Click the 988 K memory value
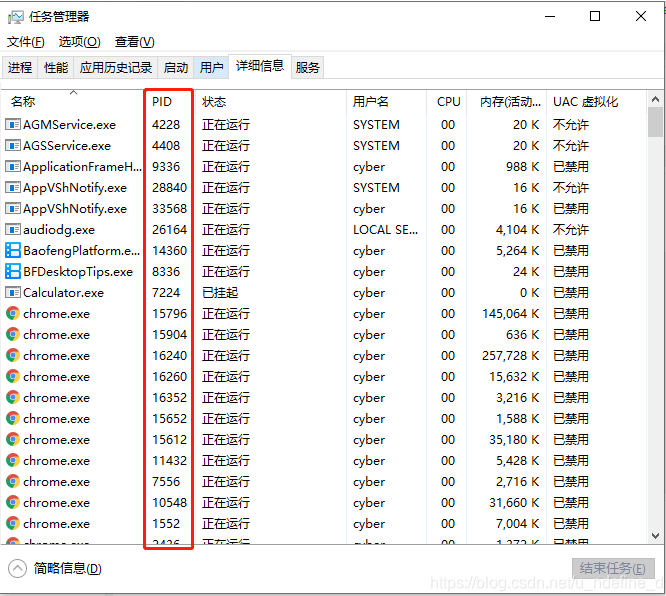The width and height of the screenshot is (666, 596). [x=522, y=167]
